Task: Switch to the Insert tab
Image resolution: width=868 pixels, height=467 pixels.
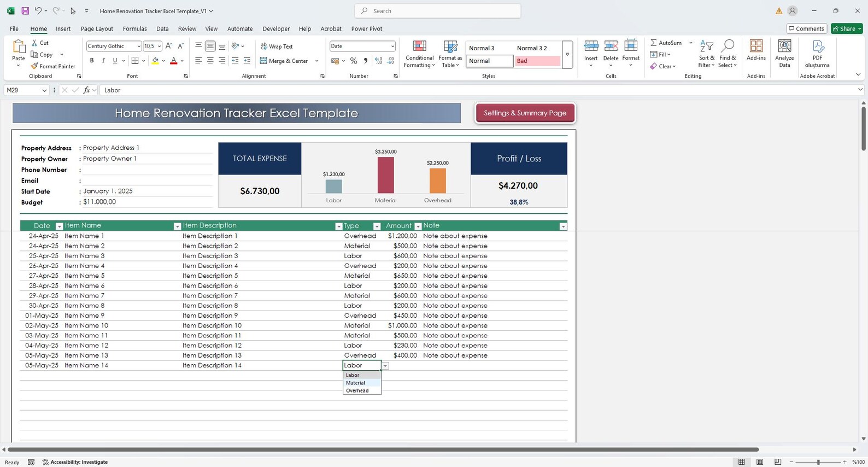Action: click(x=63, y=28)
